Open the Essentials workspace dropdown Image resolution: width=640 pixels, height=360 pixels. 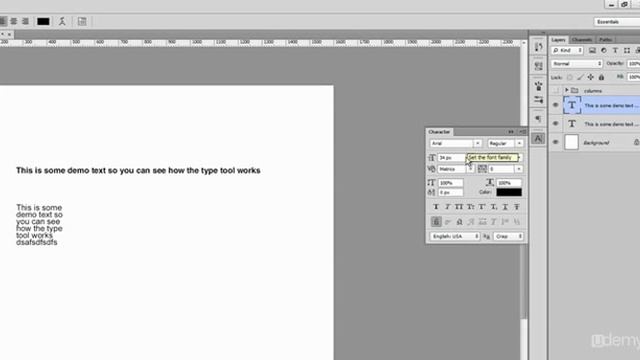point(617,22)
